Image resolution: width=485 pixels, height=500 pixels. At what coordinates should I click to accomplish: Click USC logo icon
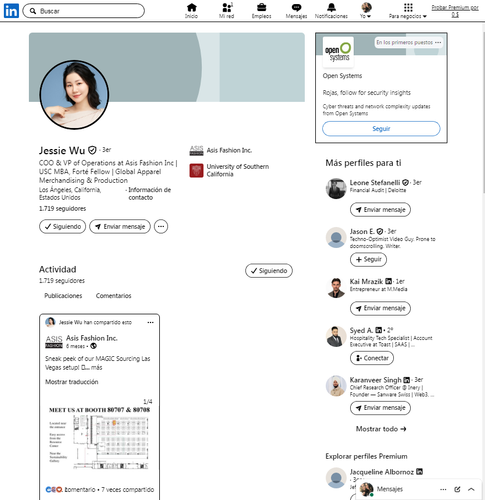[x=196, y=170]
